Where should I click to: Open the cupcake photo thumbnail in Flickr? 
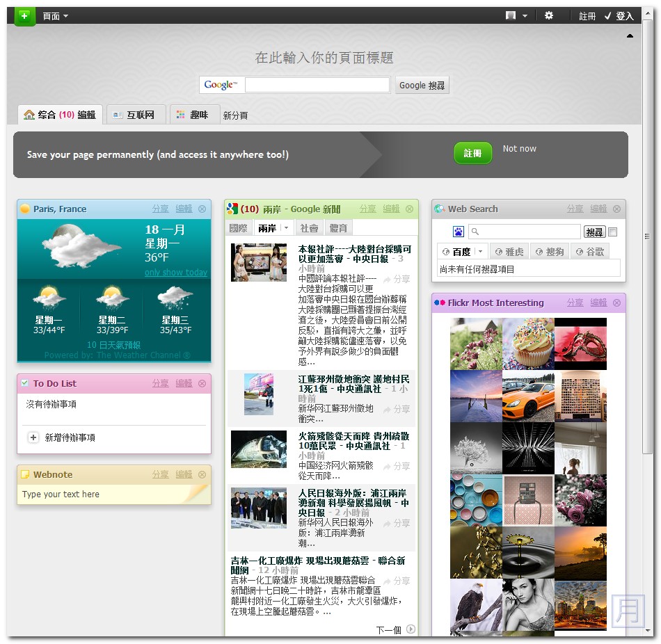point(528,344)
